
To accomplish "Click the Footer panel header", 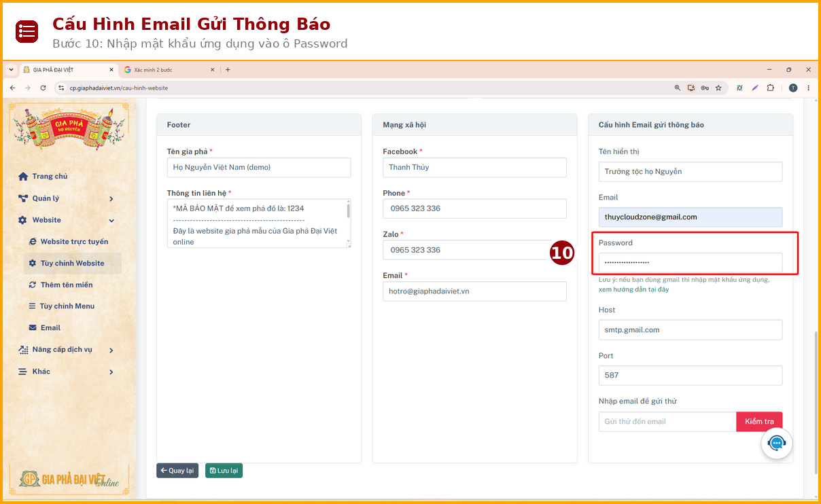I will click(259, 125).
